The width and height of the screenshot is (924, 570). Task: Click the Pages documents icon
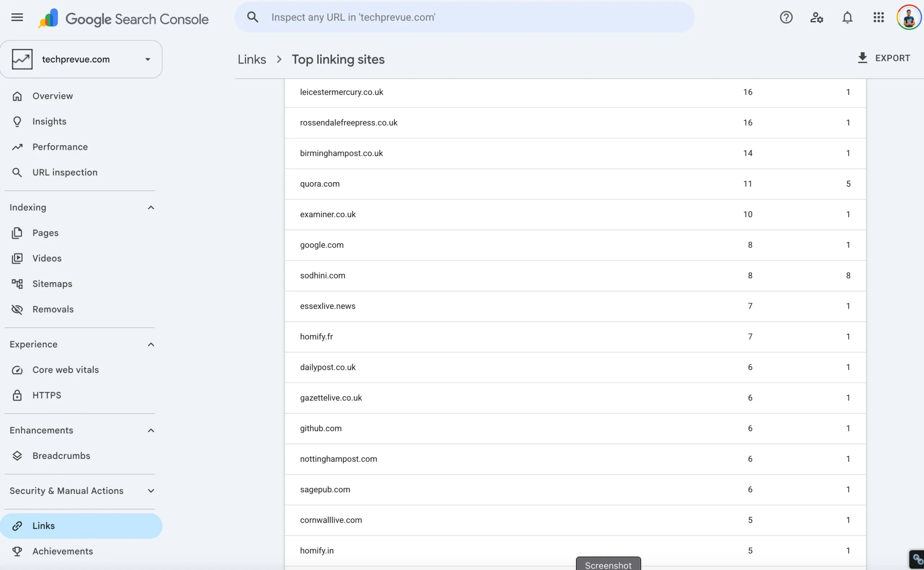[x=17, y=233]
